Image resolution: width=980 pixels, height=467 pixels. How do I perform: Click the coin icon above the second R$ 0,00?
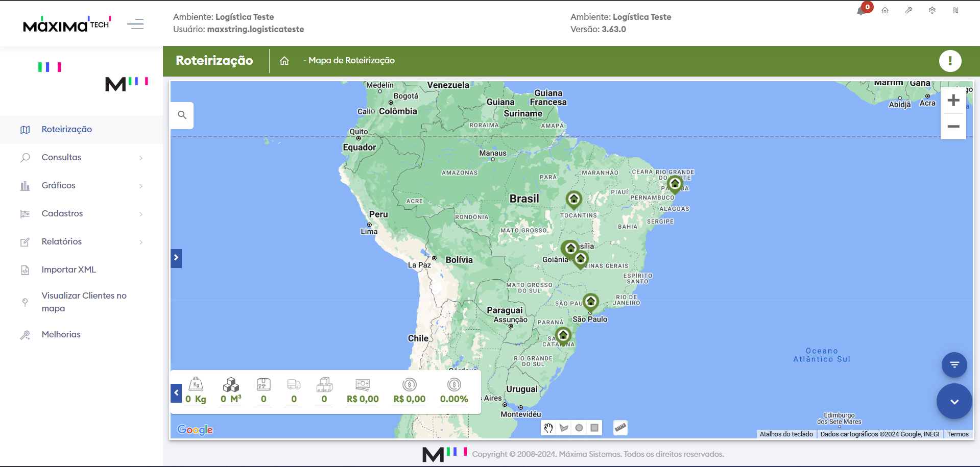point(410,384)
